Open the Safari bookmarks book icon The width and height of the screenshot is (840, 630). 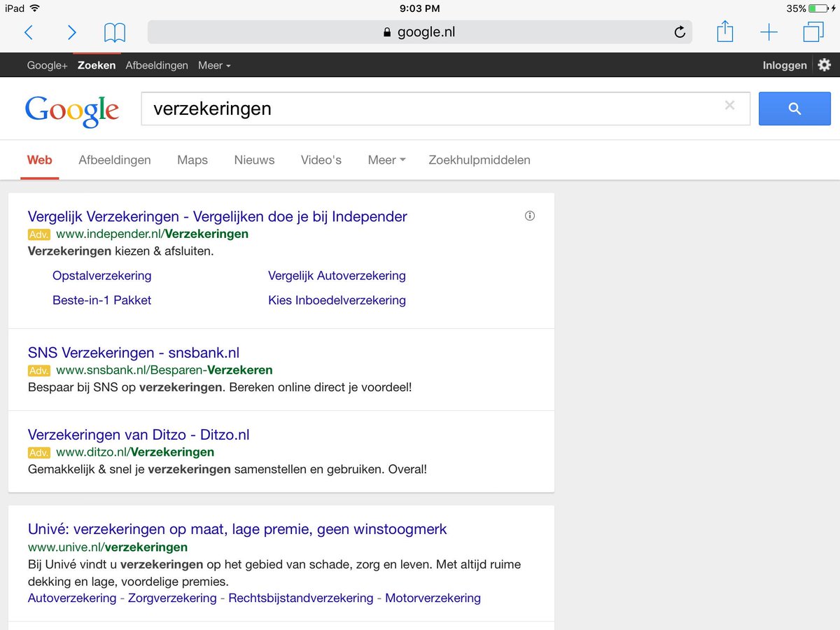point(115,32)
